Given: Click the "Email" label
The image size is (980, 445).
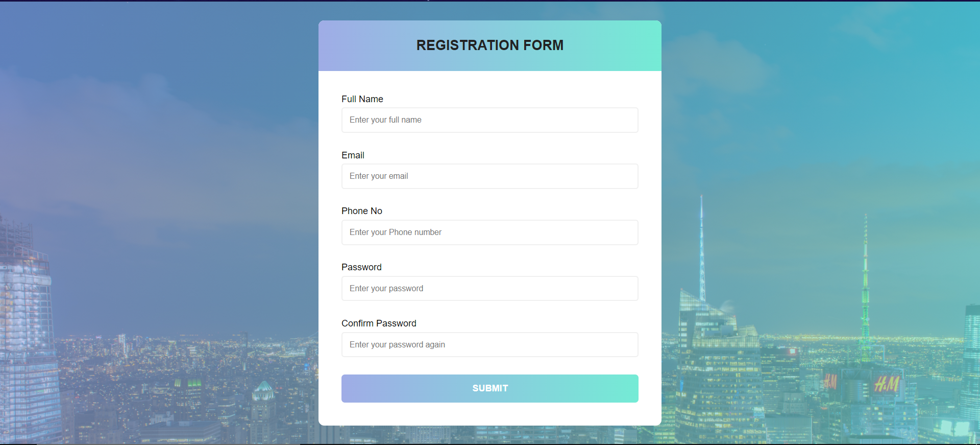Looking at the screenshot, I should pyautogui.click(x=353, y=155).
